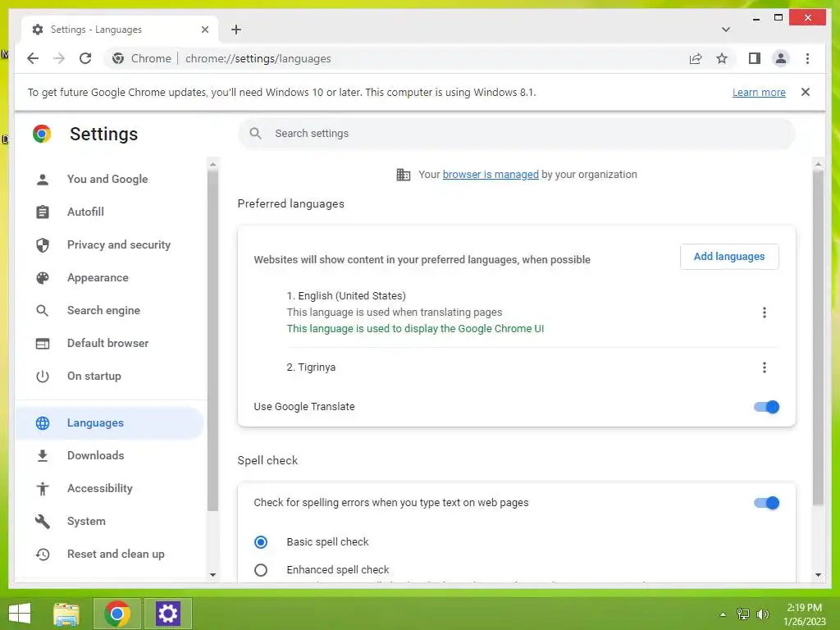Open the Windows Start button
Image resolution: width=840 pixels, height=630 pixels.
pyautogui.click(x=20, y=614)
